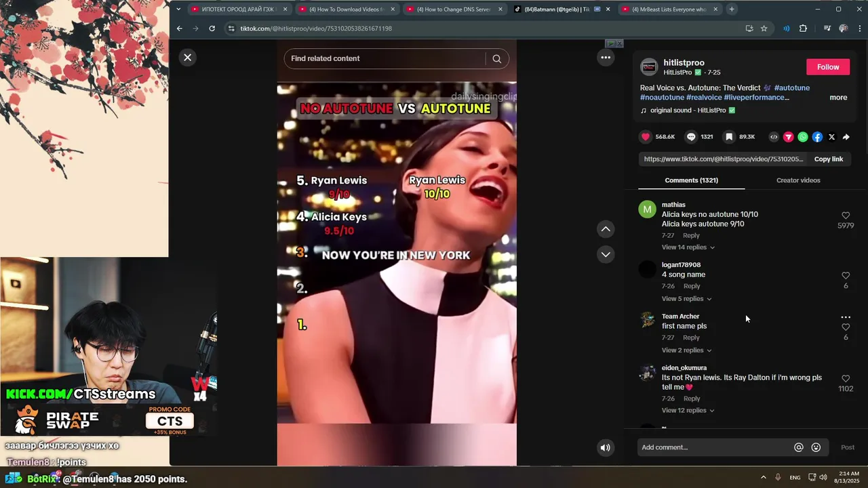Click the embed code icon

774,137
